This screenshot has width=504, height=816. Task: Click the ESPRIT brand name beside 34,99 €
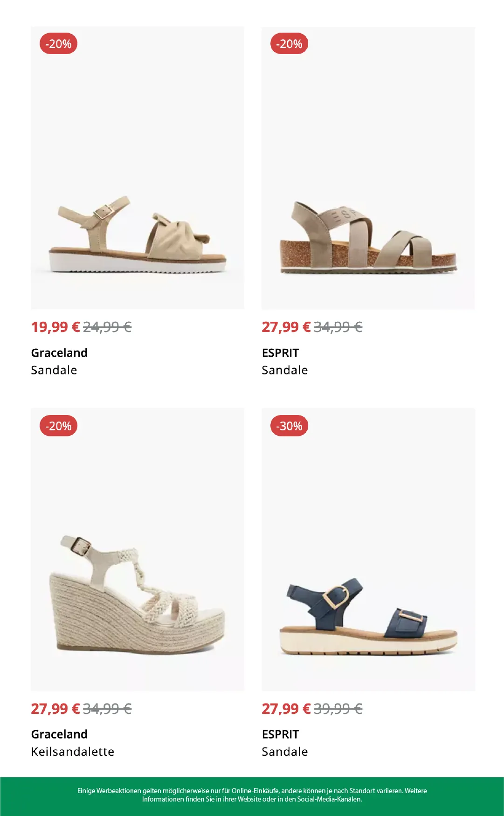(280, 353)
